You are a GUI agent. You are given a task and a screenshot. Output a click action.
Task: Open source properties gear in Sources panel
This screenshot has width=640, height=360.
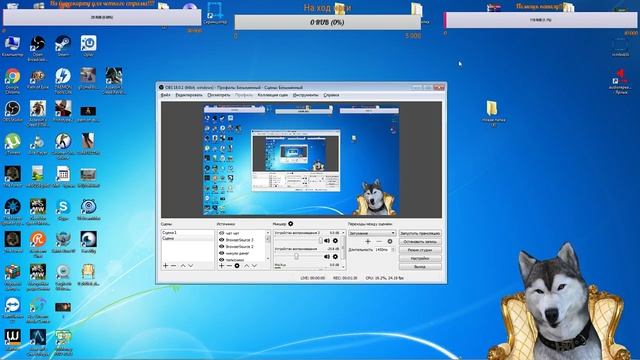click(x=237, y=266)
